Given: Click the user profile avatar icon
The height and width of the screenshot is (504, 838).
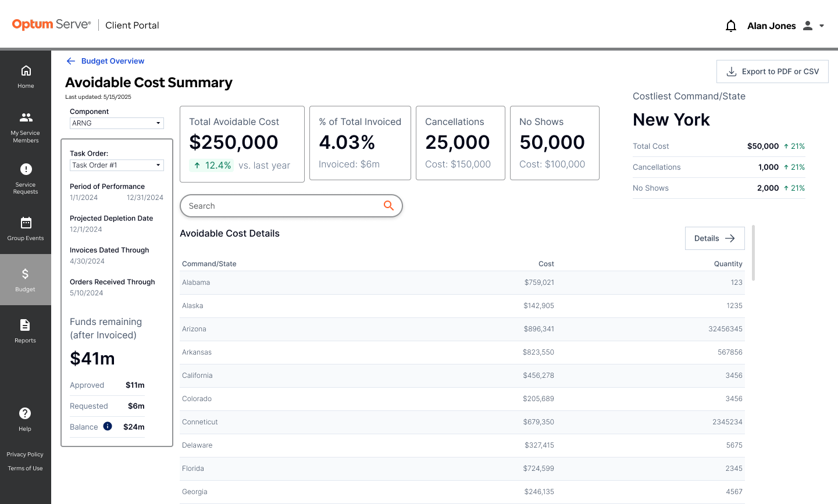Looking at the screenshot, I should (x=808, y=26).
